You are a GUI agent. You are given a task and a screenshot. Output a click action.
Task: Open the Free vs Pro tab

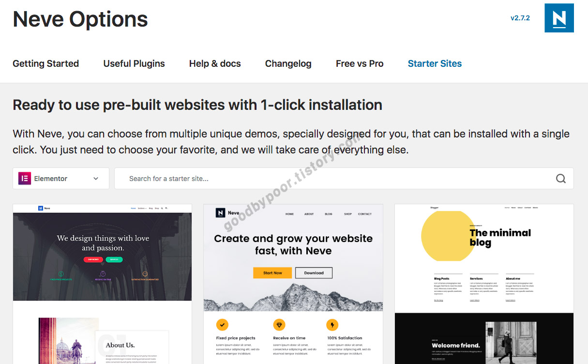tap(360, 63)
